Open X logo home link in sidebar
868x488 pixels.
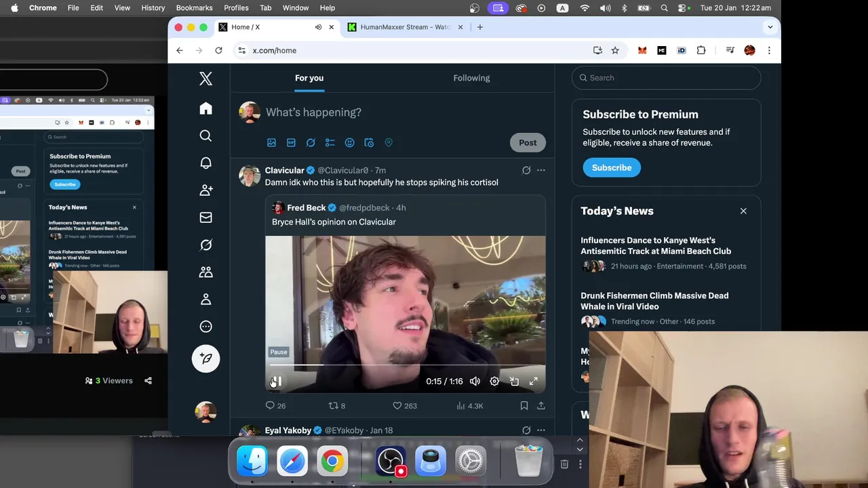205,79
